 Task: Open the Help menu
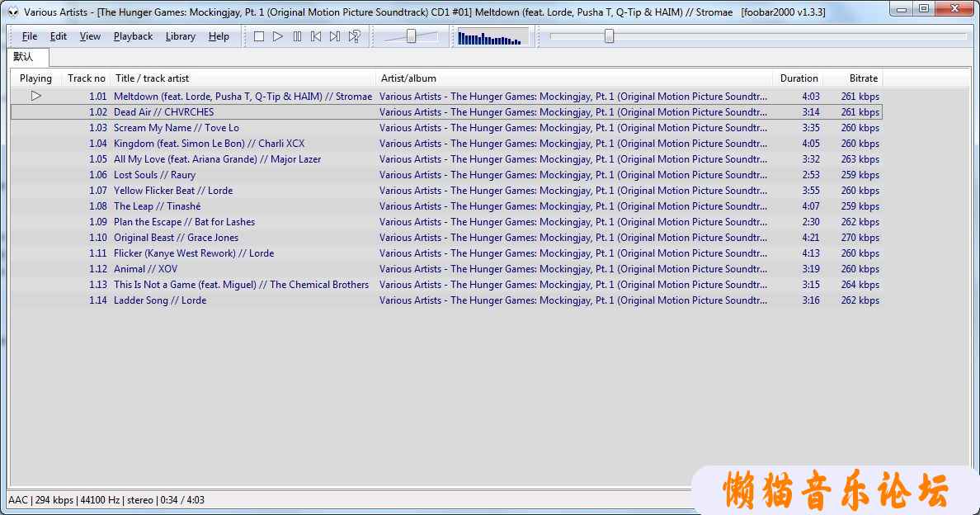pos(219,36)
